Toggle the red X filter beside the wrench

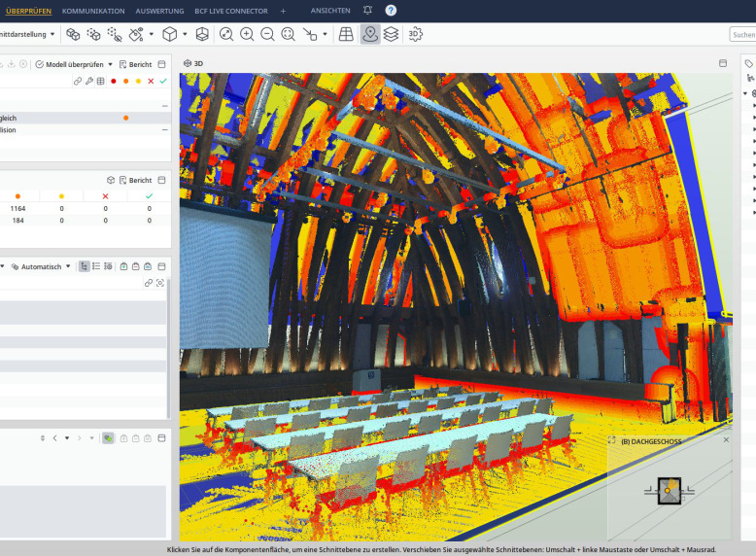pos(151,81)
